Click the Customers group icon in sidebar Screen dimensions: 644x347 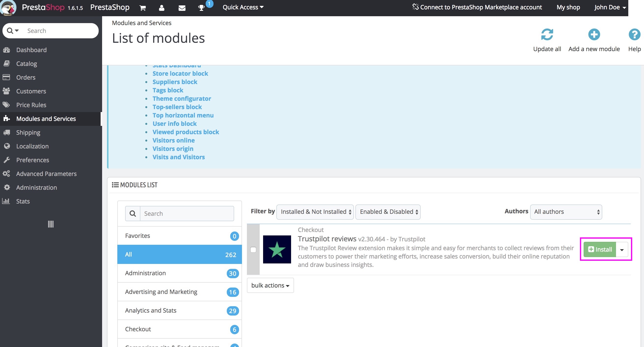coord(6,91)
